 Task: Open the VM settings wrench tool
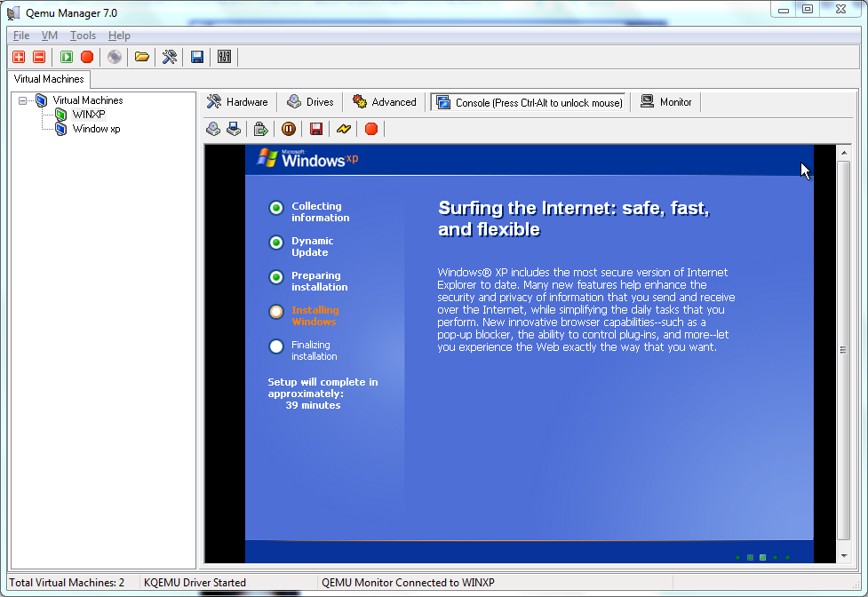(167, 56)
